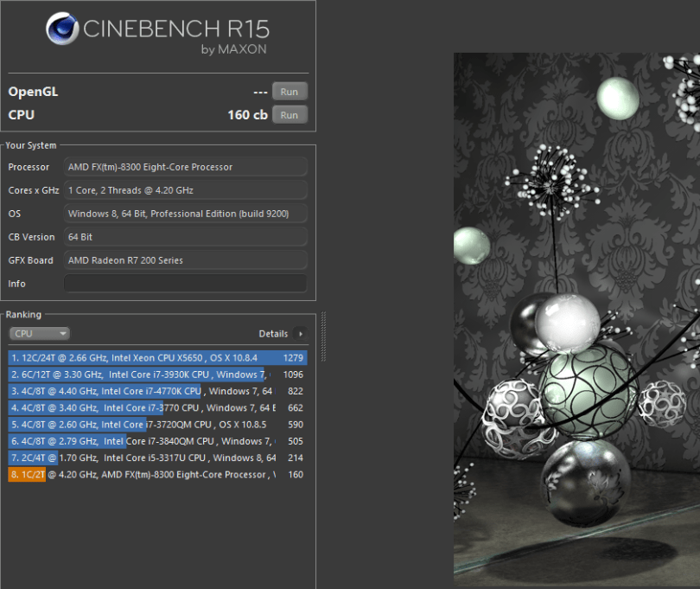Click the panel splitter grip handle
The width and height of the screenshot is (700, 589).
click(324, 336)
